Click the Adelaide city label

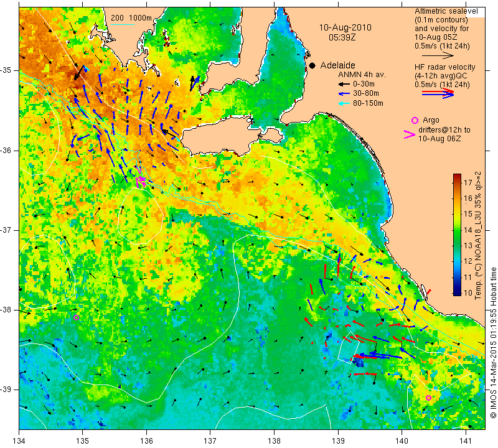pos(337,65)
